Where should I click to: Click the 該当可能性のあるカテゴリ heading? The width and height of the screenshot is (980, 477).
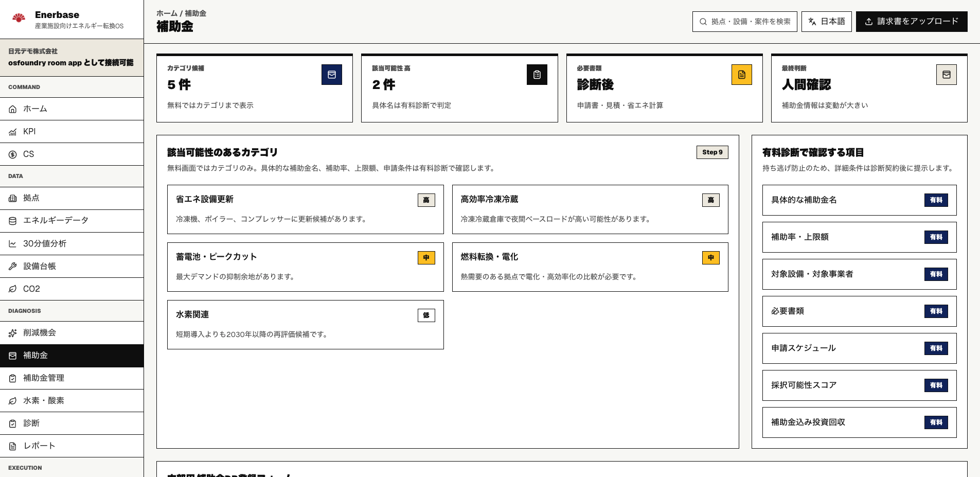pos(222,152)
